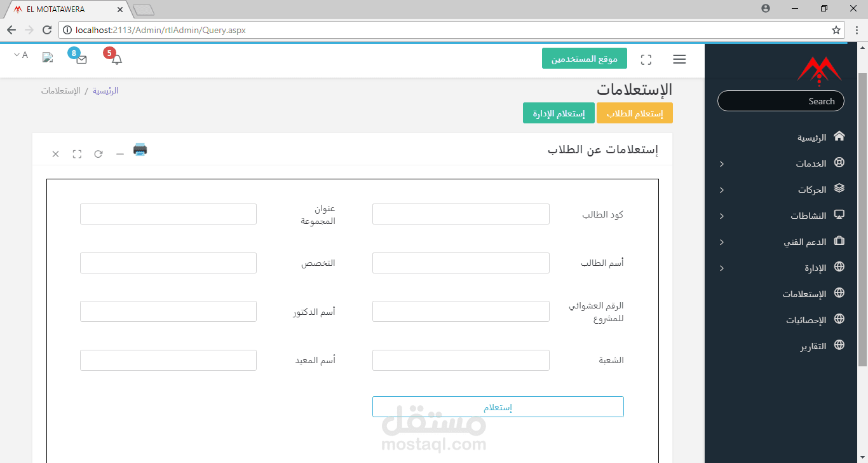Image resolution: width=868 pixels, height=463 pixels.
Task: Expand the النشاطات menu chevron
Action: pyautogui.click(x=721, y=216)
